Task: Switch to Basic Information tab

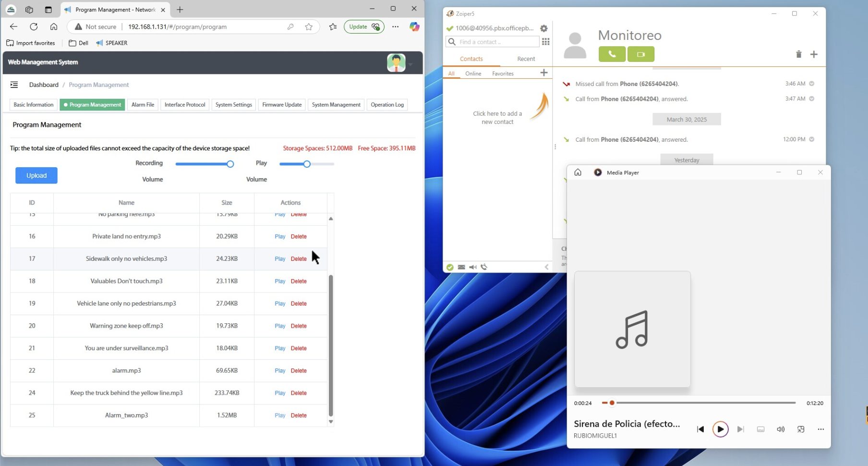Action: pos(33,105)
